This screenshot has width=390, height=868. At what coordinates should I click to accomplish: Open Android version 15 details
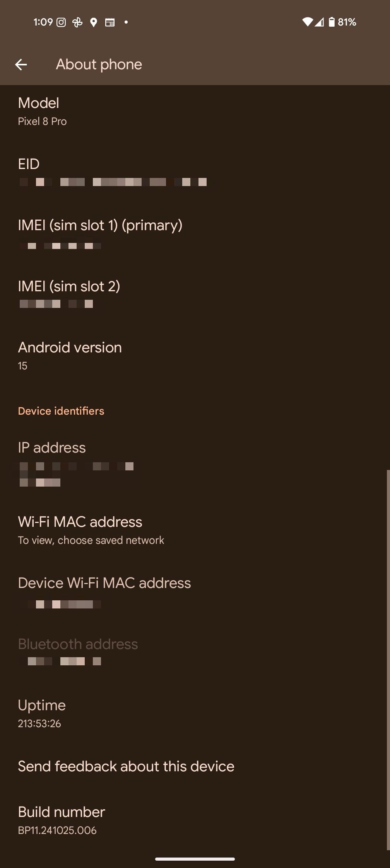(x=195, y=356)
